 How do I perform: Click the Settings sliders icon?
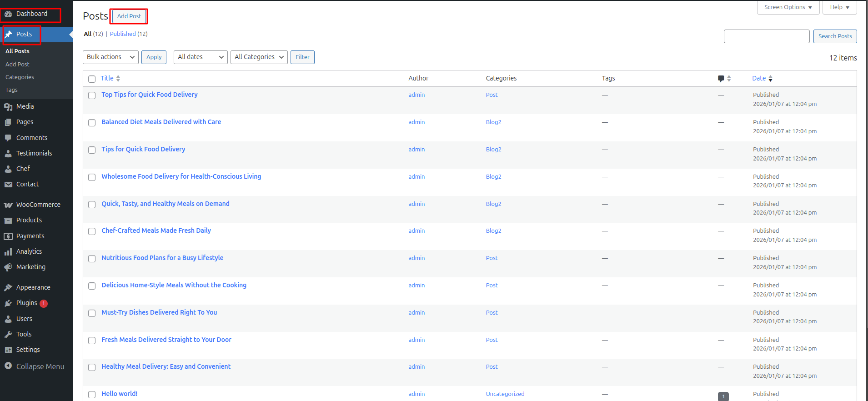tap(8, 350)
